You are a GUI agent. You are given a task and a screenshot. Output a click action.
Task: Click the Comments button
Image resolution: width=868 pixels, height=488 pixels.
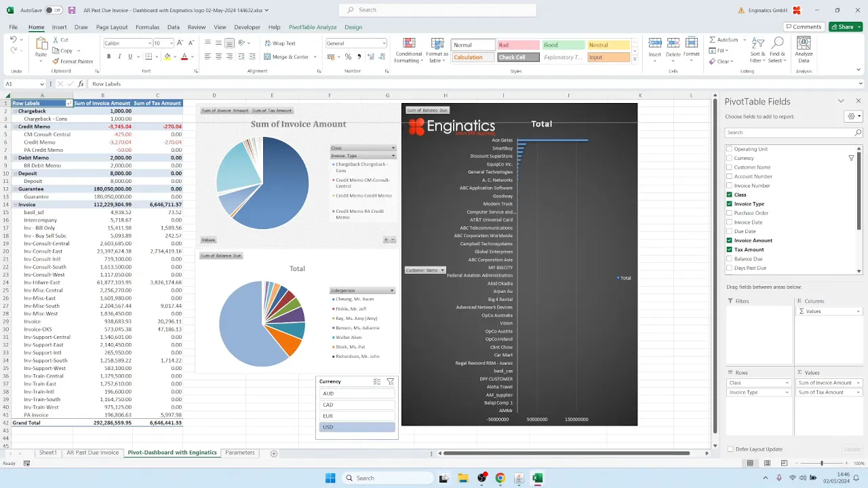pos(804,27)
